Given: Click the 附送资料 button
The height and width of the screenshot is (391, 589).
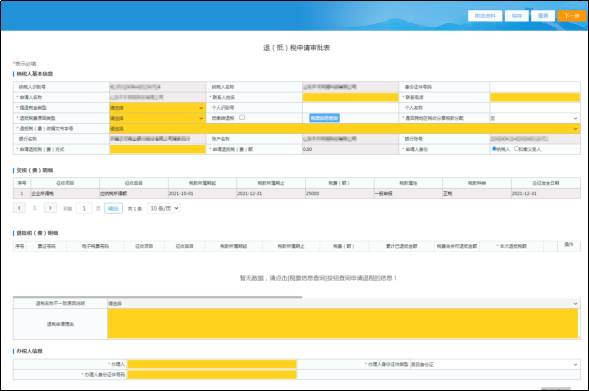Looking at the screenshot, I should point(485,16).
